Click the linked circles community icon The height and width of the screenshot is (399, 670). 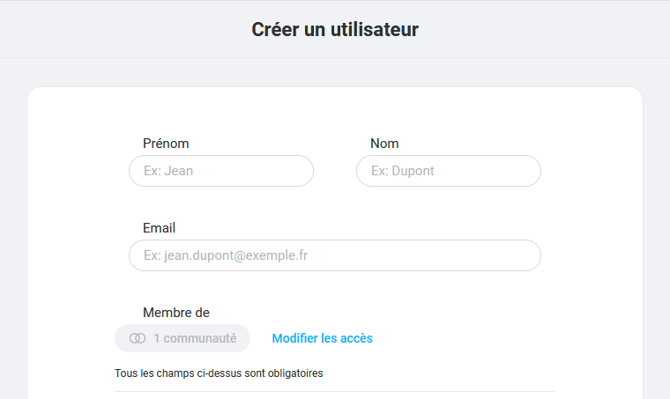click(x=138, y=338)
